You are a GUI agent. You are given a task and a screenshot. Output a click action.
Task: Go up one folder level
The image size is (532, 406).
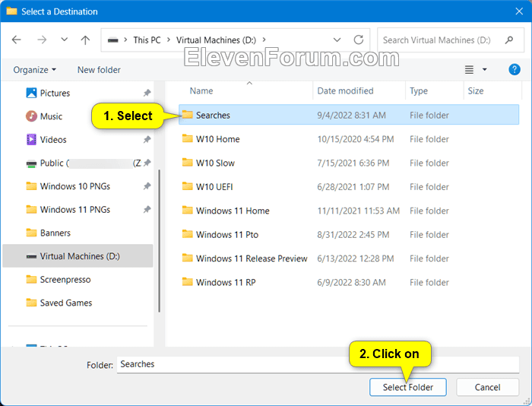[85, 40]
